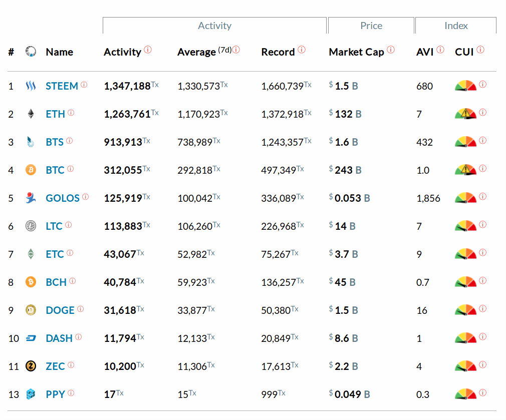This screenshot has height=420, width=506.
Task: Select the Activity group tab
Action: [214, 26]
